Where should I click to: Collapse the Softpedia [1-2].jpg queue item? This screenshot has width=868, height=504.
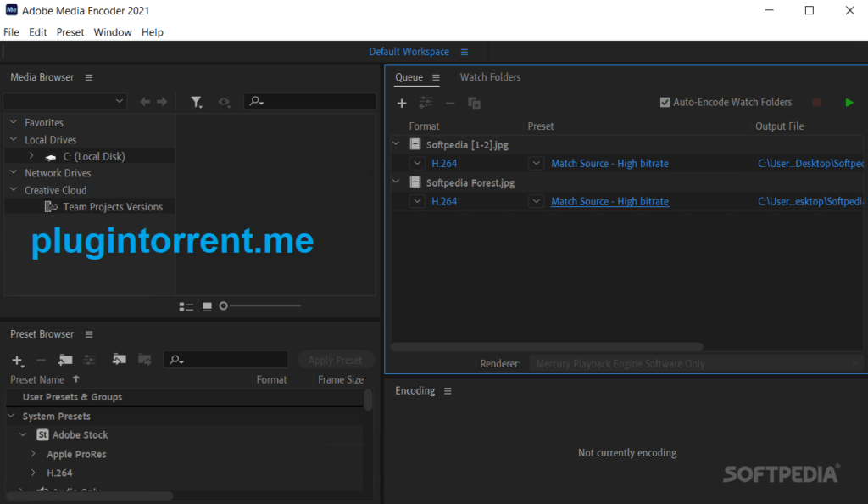(x=396, y=143)
